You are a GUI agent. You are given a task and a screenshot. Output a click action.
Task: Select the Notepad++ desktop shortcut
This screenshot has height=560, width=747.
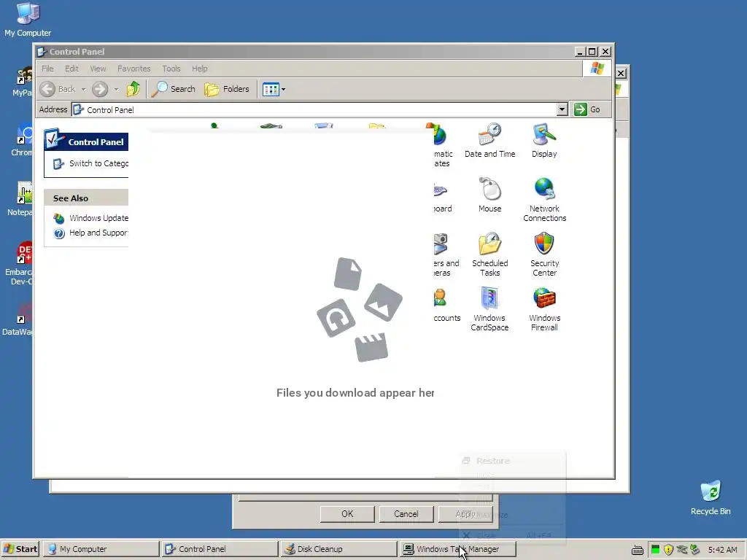point(21,199)
